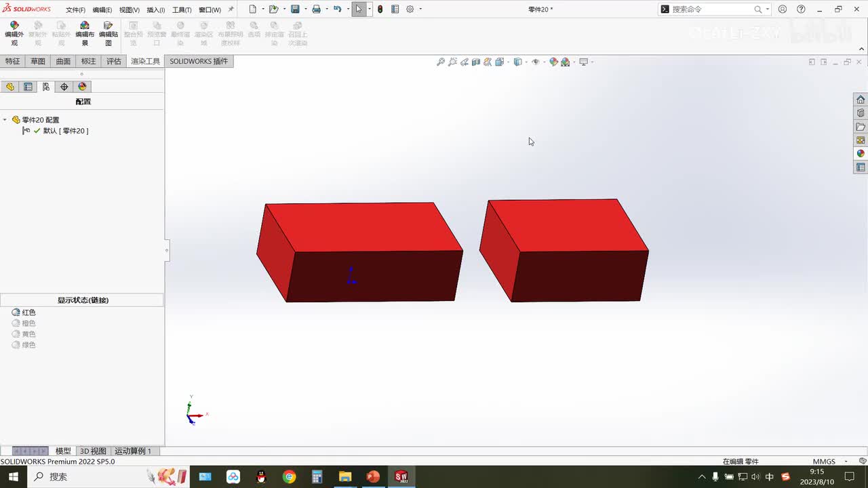Click the Print icon
The height and width of the screenshot is (488, 868).
coord(316,9)
